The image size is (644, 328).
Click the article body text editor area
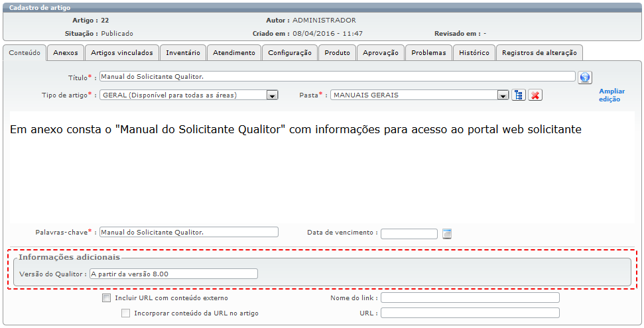click(322, 168)
